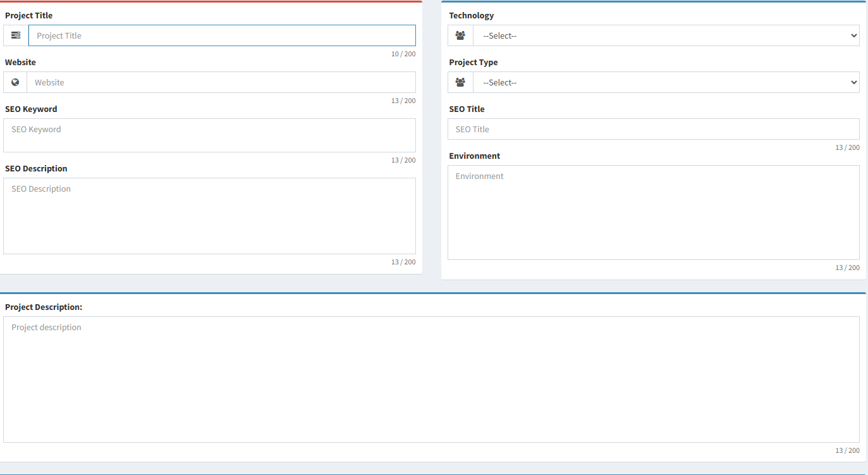Click inside the Project description text area
This screenshot has height=475, width=868.
(431, 379)
